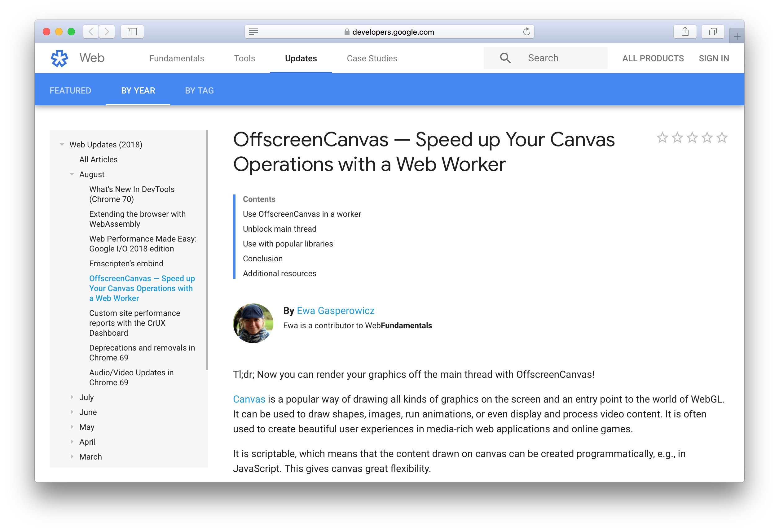
Task: Show all tabs overview icon
Action: pyautogui.click(x=713, y=32)
